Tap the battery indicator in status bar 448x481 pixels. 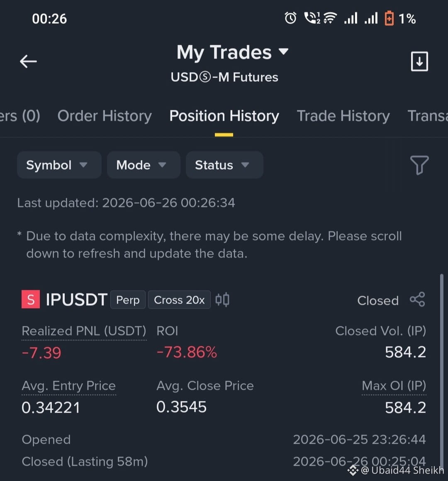pyautogui.click(x=389, y=18)
